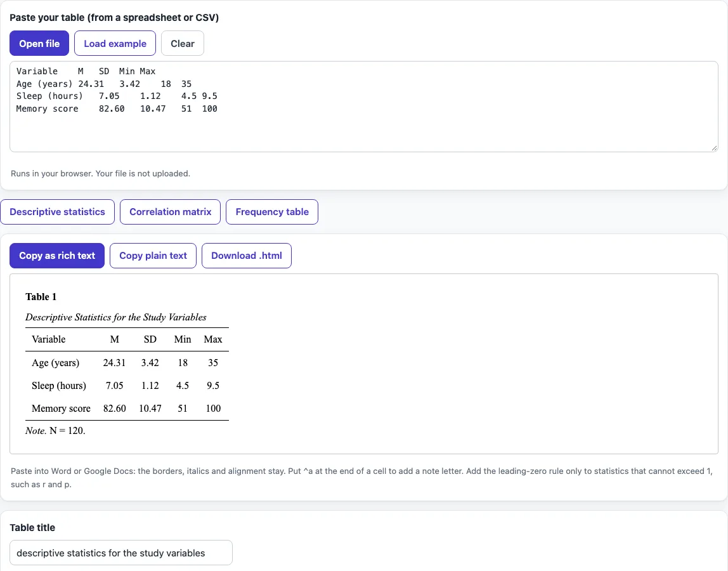Click the 'Min' column header in preview
728x571 pixels.
[183, 339]
